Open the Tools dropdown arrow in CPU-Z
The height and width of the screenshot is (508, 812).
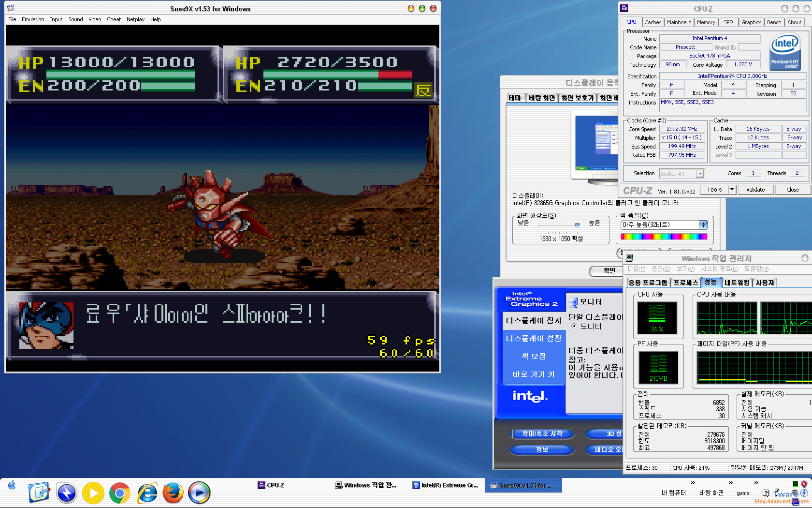click(732, 190)
